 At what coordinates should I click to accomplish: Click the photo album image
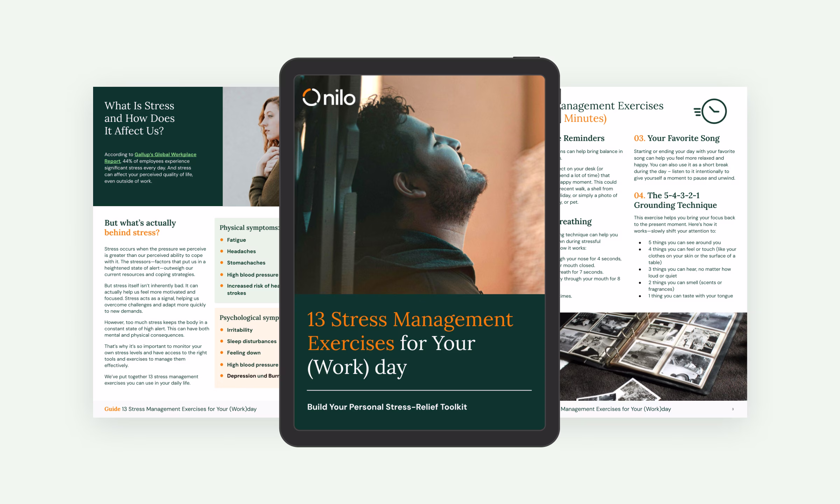pyautogui.click(x=653, y=356)
